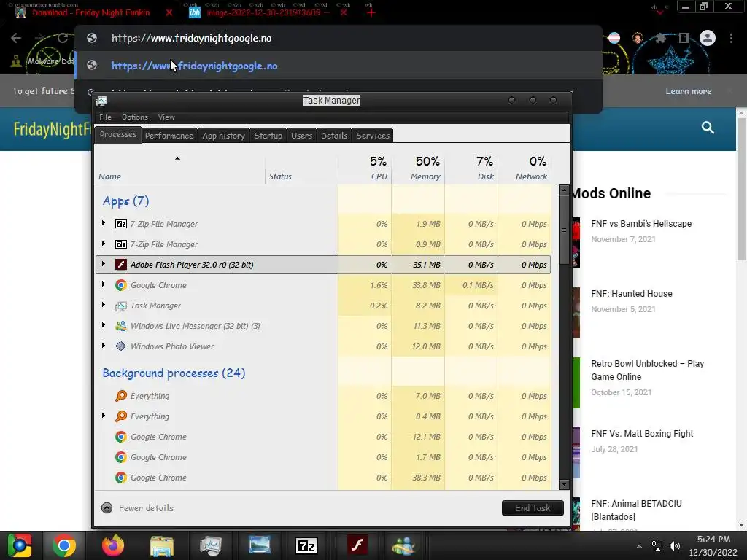The image size is (747, 560).
Task: Expand the Windows Photo Viewer row
Action: [104, 346]
